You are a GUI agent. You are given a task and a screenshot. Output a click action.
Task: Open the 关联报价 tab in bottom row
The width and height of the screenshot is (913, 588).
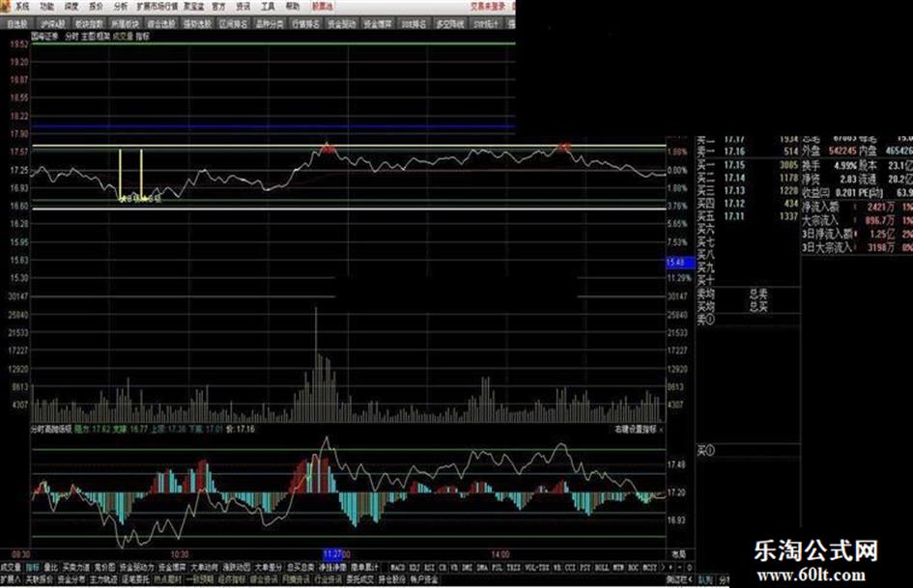(40, 580)
